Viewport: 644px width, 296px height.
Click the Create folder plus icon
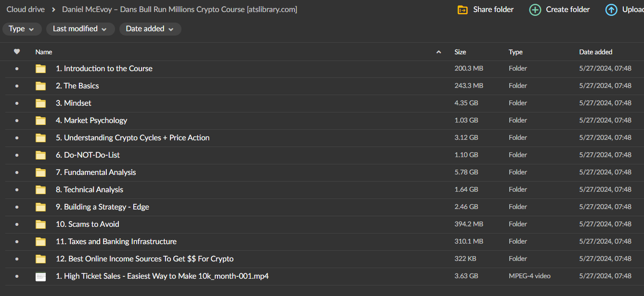(x=535, y=10)
